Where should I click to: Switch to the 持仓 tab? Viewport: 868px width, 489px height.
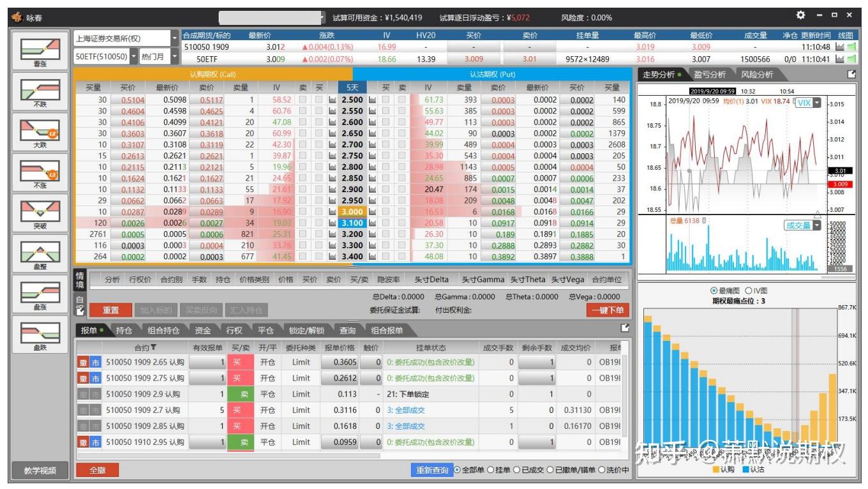(124, 330)
